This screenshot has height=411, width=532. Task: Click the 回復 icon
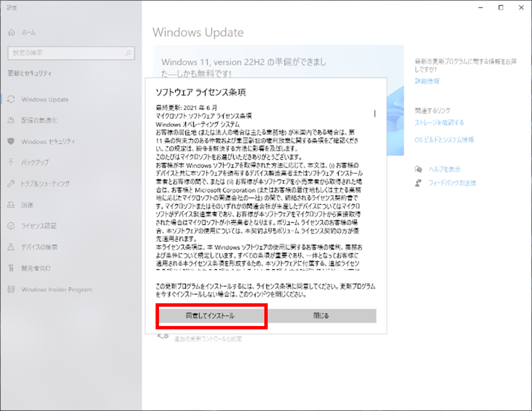[11, 204]
